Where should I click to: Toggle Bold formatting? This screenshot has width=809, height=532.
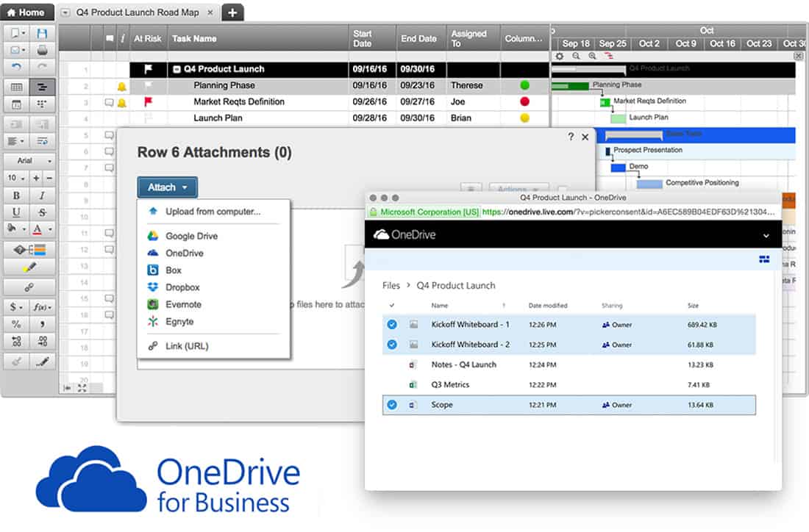click(x=16, y=195)
